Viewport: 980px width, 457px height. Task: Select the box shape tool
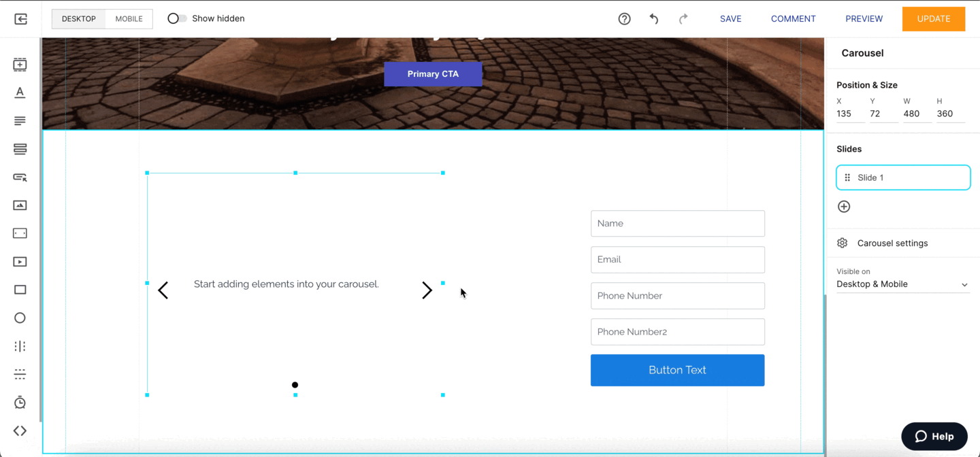pyautogui.click(x=20, y=290)
